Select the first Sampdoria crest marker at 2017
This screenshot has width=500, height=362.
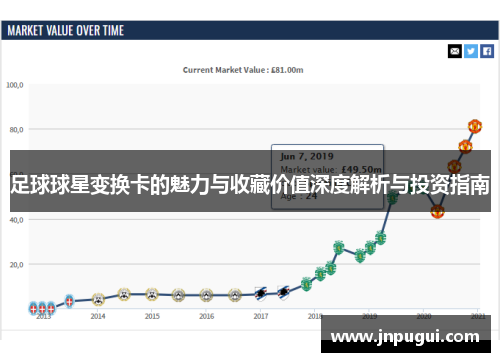click(x=261, y=294)
